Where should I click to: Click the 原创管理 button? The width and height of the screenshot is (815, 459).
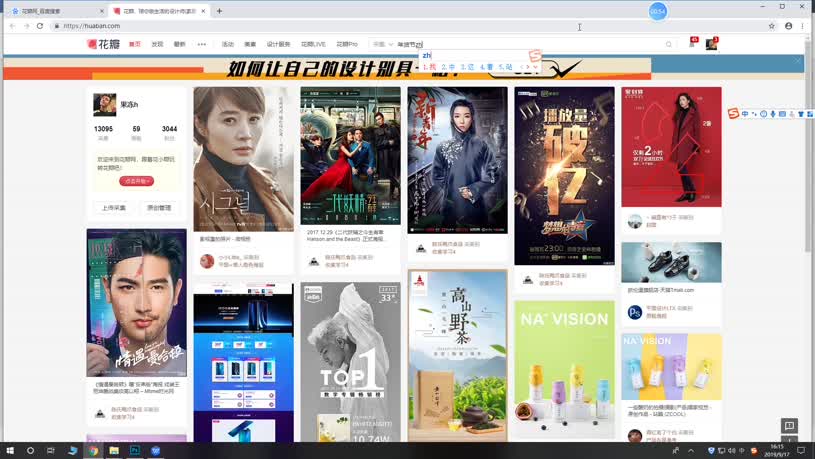(159, 207)
